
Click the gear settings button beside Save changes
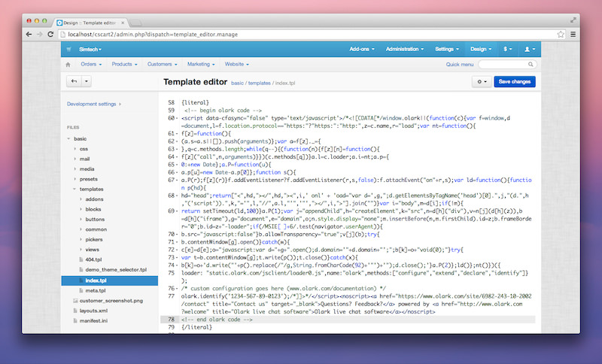click(481, 81)
